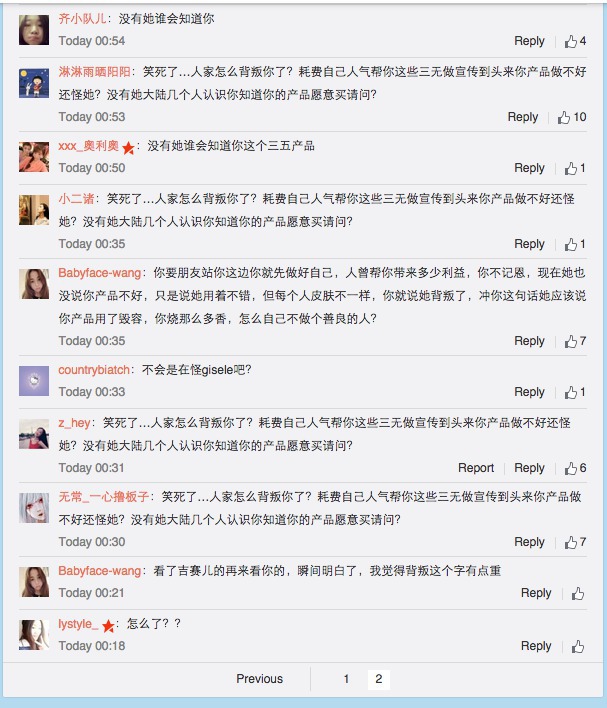Go to Previous page of comments
Screen dimensions: 607x708
point(260,679)
